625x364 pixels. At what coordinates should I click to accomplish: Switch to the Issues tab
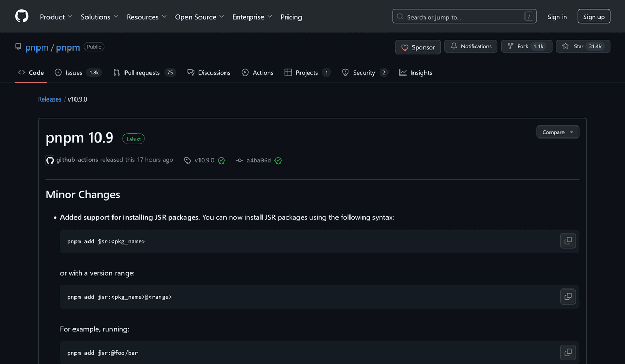pos(78,73)
